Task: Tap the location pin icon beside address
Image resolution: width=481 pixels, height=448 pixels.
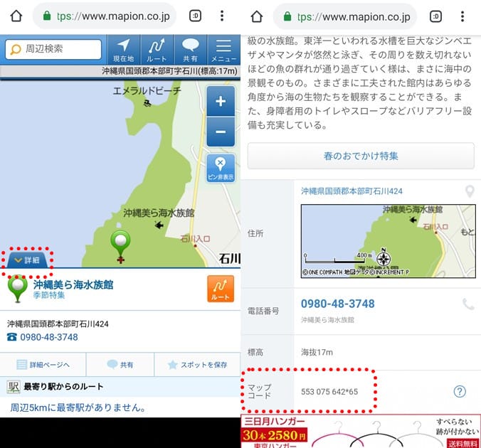Action: 470,191
